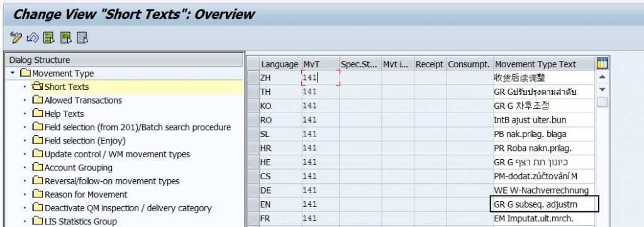644x227 pixels.
Task: Select the EN row with its row selector
Action: tap(253, 204)
